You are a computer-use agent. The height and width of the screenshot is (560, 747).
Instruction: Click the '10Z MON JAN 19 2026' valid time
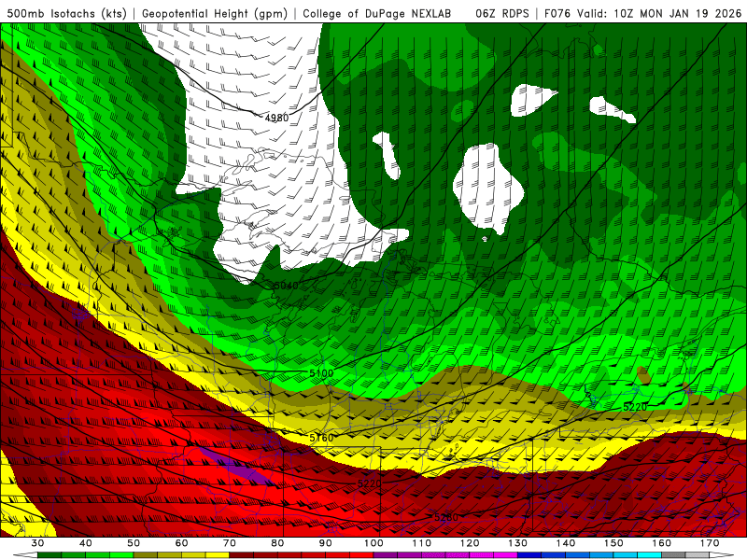point(678,13)
